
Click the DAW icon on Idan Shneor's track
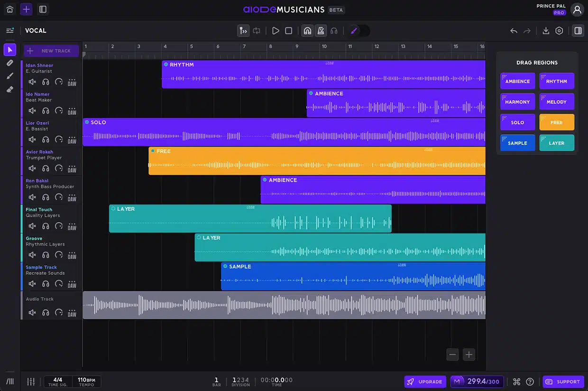(x=72, y=82)
